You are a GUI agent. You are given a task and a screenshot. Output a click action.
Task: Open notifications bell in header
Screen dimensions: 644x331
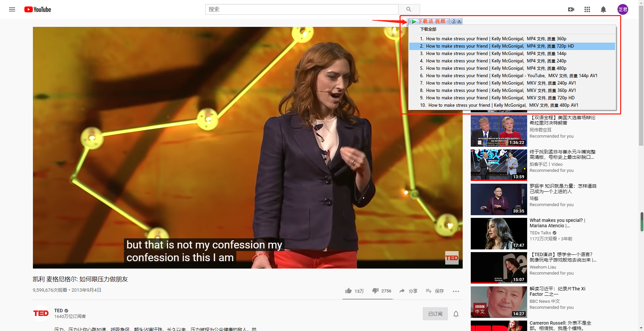(603, 9)
